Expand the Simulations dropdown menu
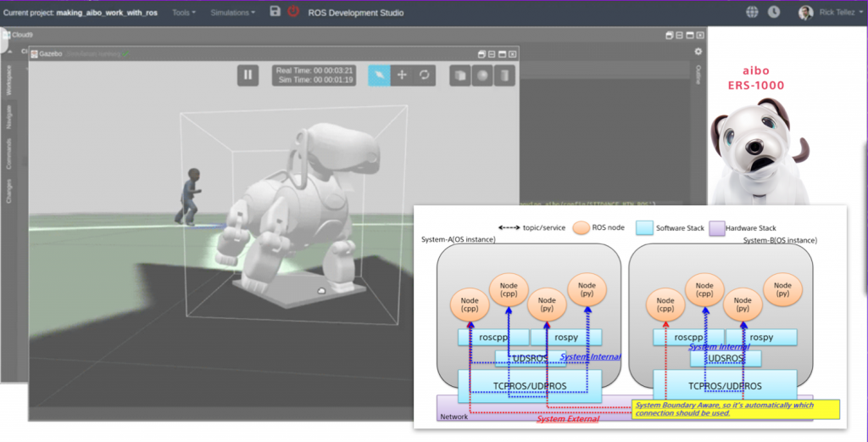The image size is (868, 442). tap(232, 13)
